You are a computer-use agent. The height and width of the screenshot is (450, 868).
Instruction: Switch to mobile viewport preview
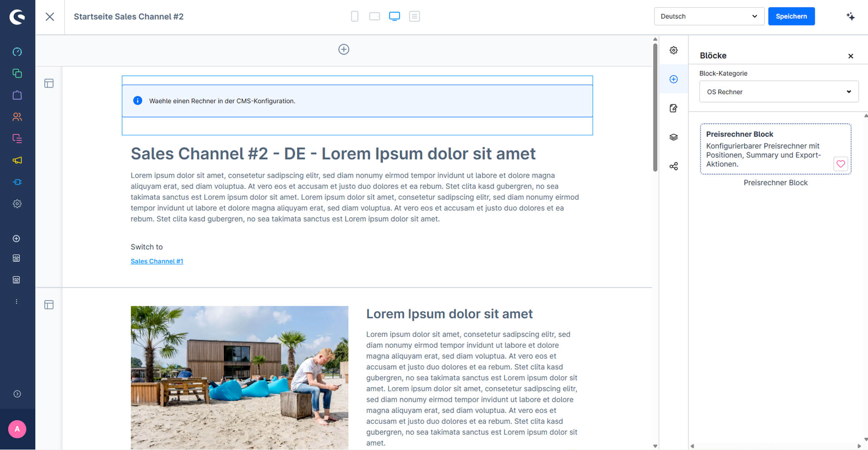click(x=355, y=16)
